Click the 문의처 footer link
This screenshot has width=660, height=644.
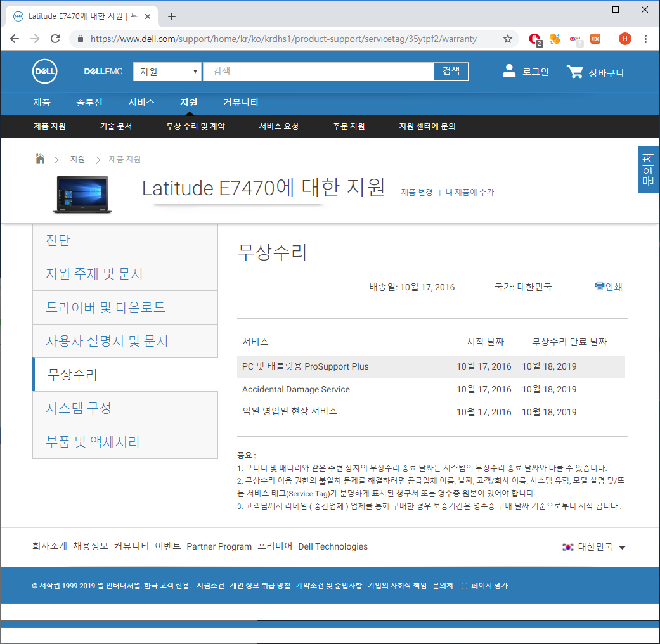(x=443, y=586)
